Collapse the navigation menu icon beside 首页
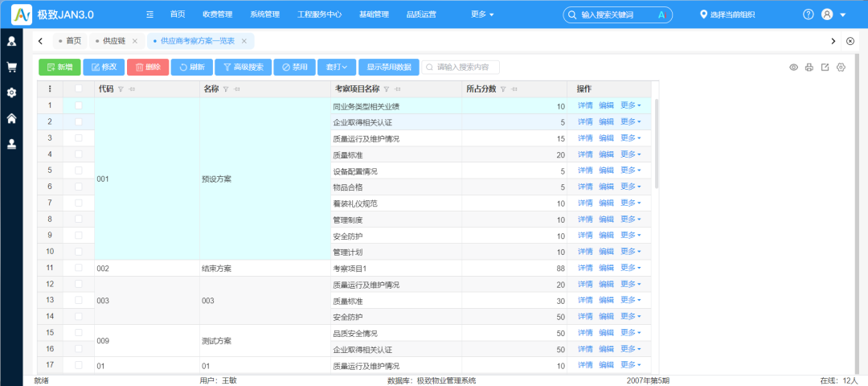Screen dimensions: 868x386 [149, 14]
